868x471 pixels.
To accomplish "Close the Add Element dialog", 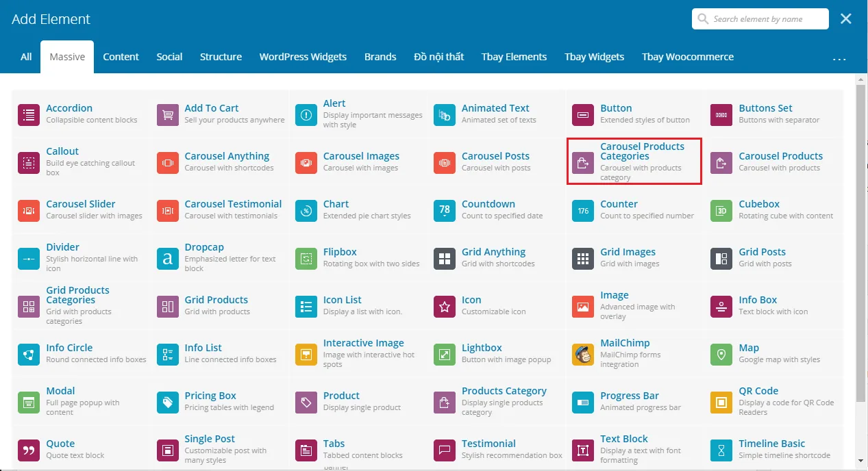I will click(846, 19).
